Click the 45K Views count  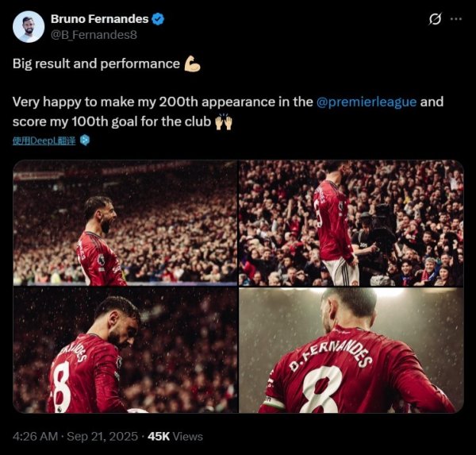click(175, 436)
